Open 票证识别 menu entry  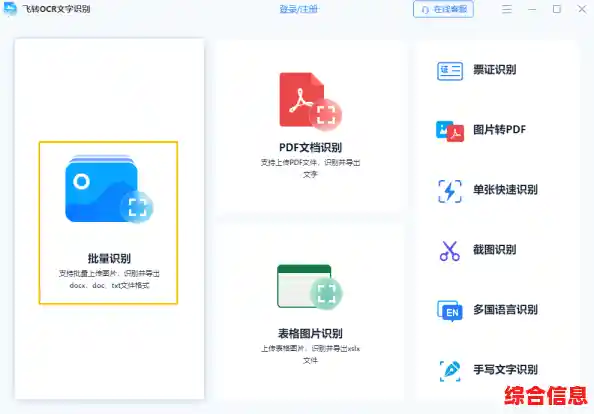[494, 70]
